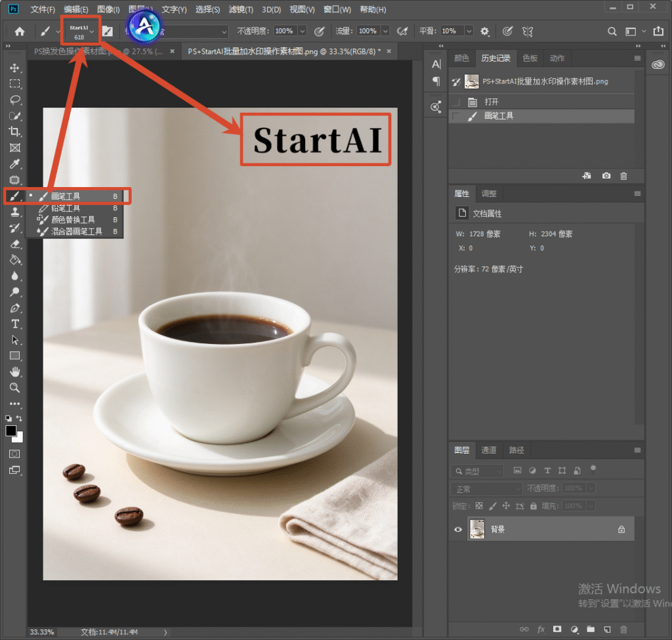
Task: Enable airbrush-style build-up effect
Action: click(402, 32)
